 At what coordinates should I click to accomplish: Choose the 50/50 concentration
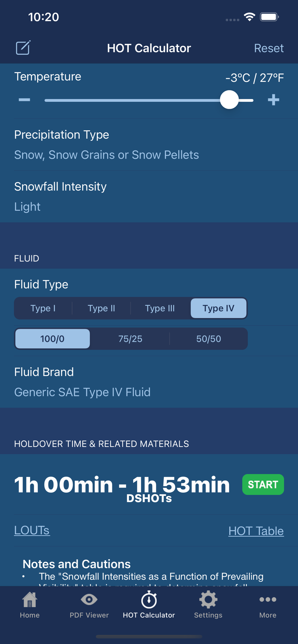209,339
